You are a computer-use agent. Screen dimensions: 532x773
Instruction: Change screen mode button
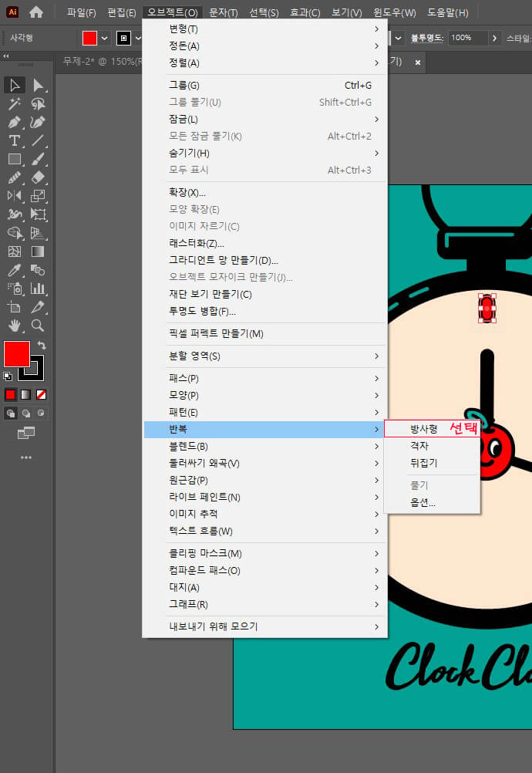[26, 433]
